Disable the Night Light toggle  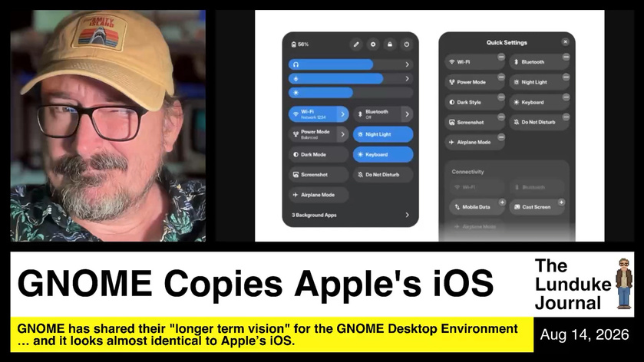(383, 134)
